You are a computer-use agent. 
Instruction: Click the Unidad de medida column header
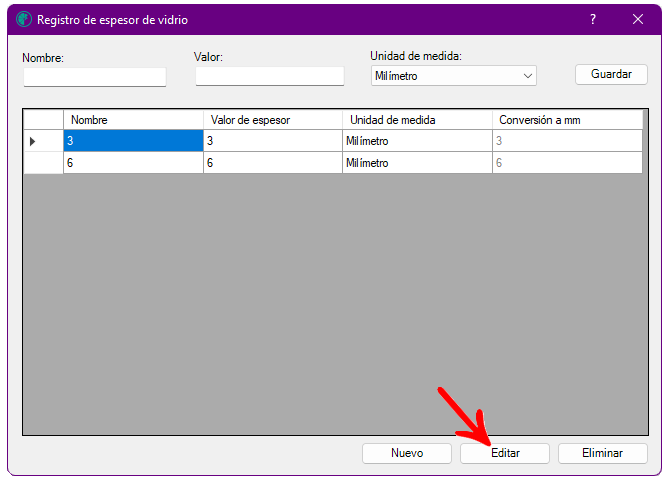click(417, 120)
